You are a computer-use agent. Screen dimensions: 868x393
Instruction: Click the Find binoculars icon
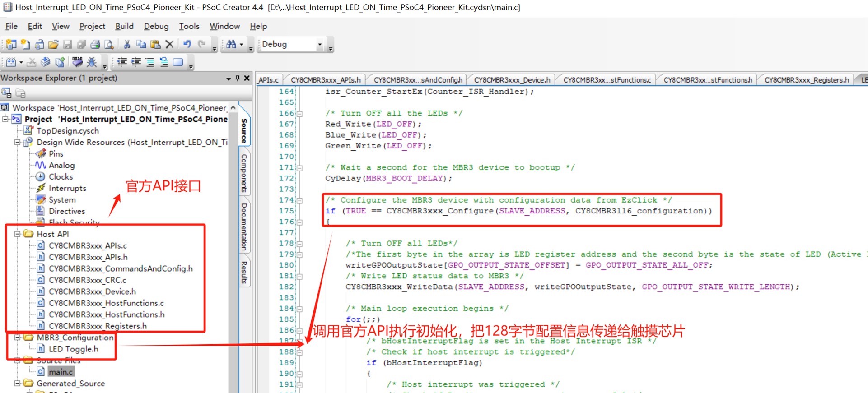click(x=231, y=44)
